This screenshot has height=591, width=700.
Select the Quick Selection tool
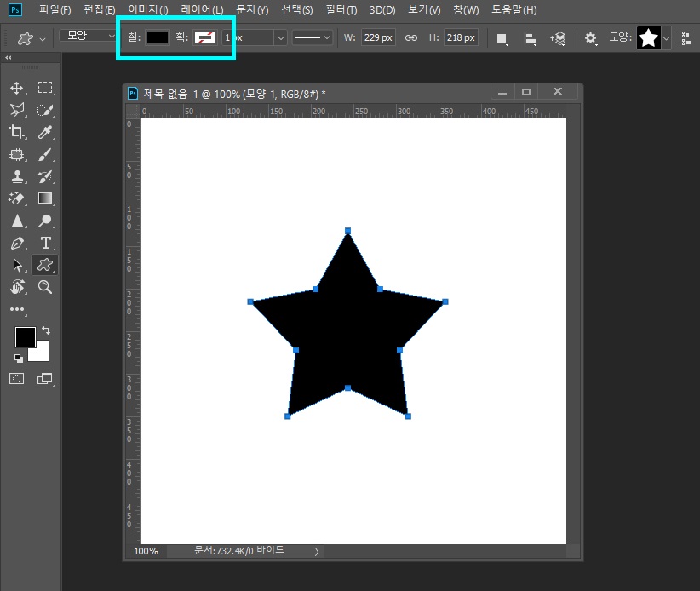45,110
